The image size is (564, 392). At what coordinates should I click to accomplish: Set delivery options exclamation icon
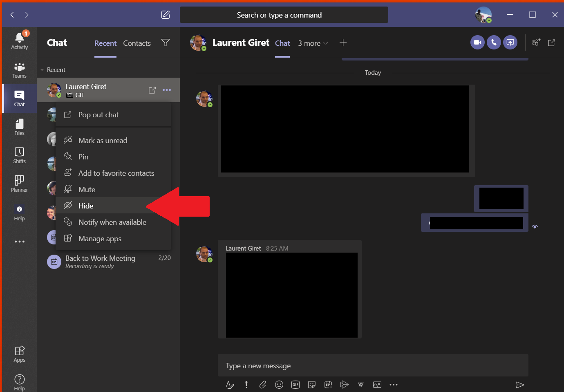(x=246, y=385)
